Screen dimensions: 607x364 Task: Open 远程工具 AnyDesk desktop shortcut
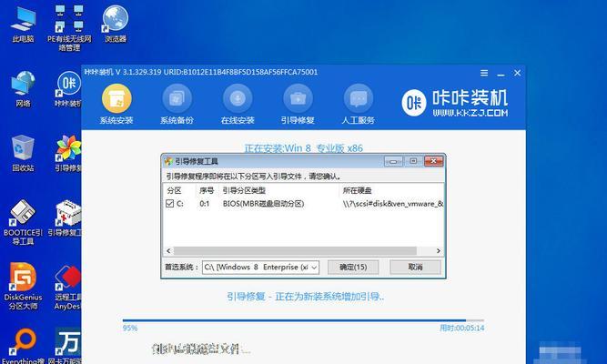tap(68, 288)
